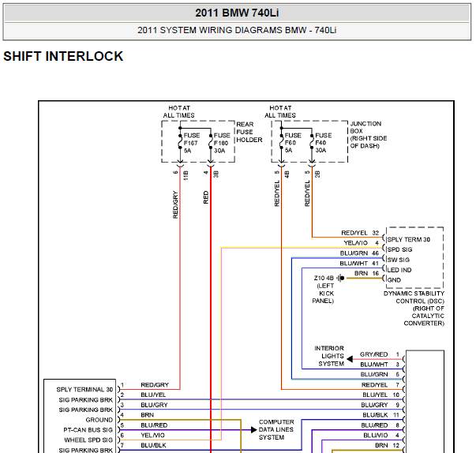Click the 'BLU/GRY 9' wire label
Image resolution: width=476 pixels, height=453 pixels.
pyautogui.click(x=380, y=405)
